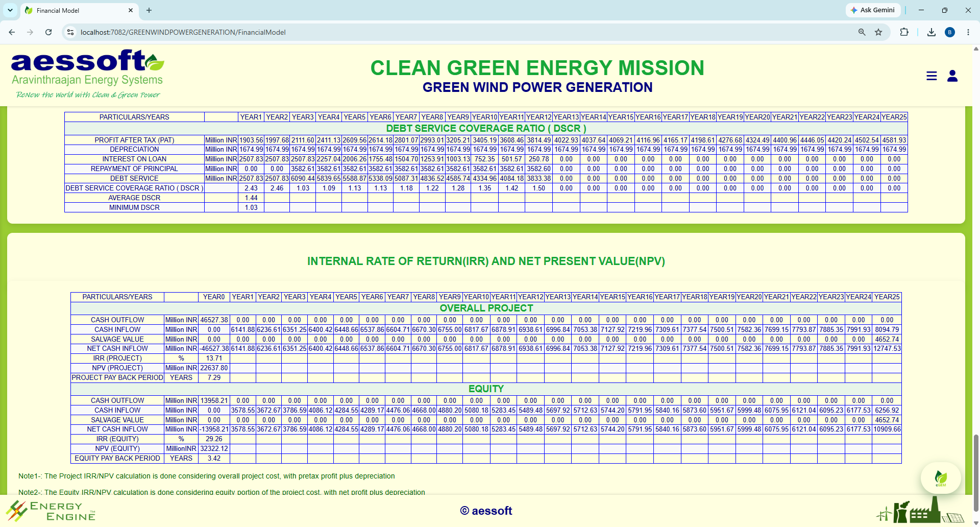This screenshot has width=980, height=527.
Task: Open the hamburger menu icon
Action: click(x=932, y=76)
